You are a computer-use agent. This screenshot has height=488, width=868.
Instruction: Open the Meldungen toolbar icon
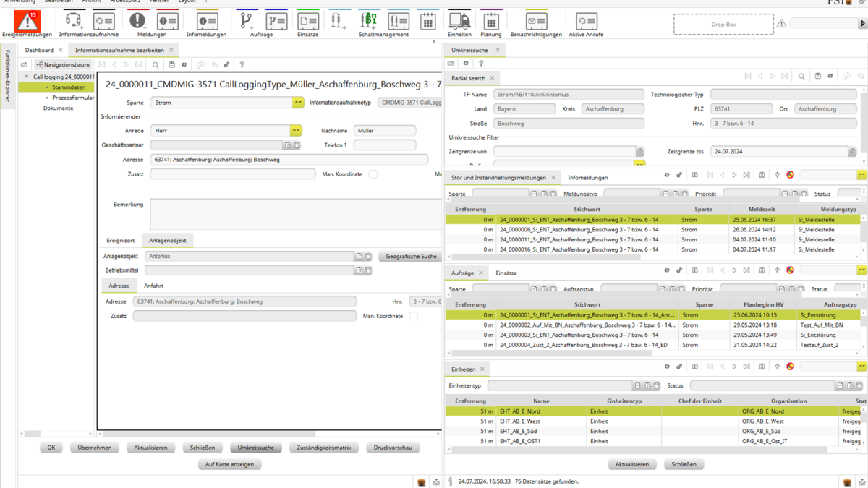point(137,21)
